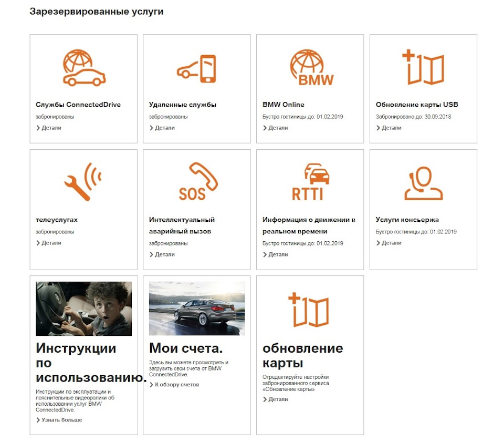Image resolution: width=504 pixels, height=442 pixels.
Task: Click RTTI card expiry date text
Action: (303, 243)
